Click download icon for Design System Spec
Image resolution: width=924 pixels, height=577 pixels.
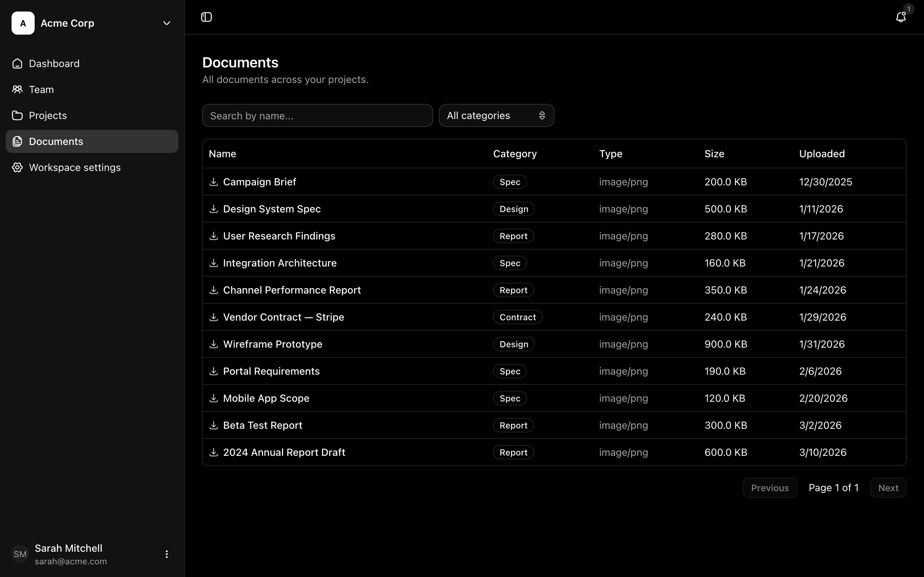(213, 209)
